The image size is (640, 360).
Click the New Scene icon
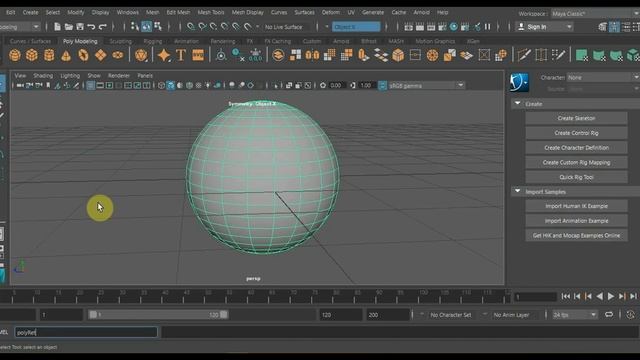point(57,27)
